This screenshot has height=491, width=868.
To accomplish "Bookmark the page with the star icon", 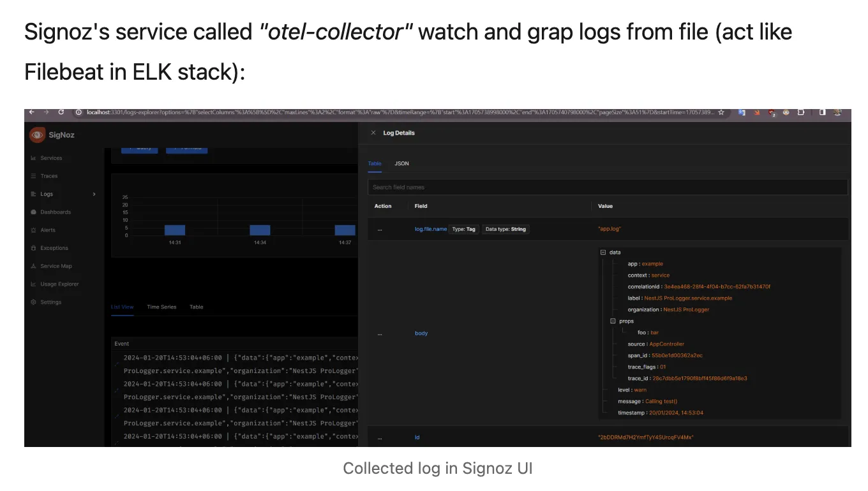I will point(721,112).
